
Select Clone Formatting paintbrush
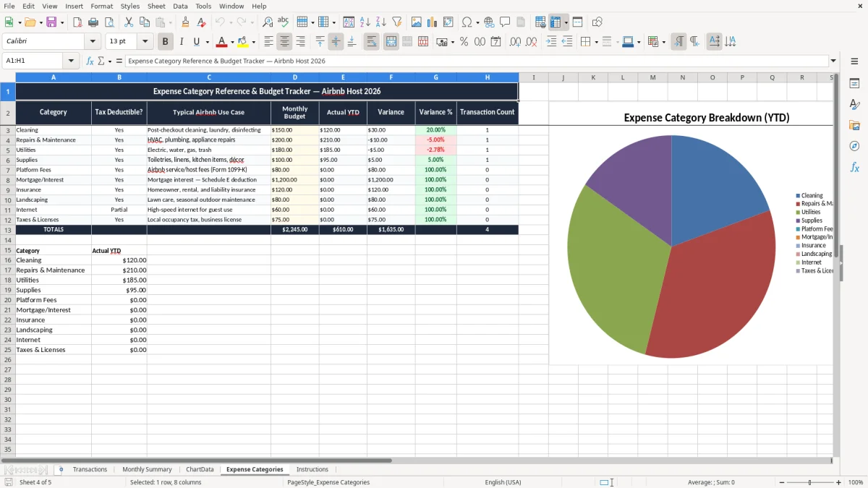(x=185, y=22)
